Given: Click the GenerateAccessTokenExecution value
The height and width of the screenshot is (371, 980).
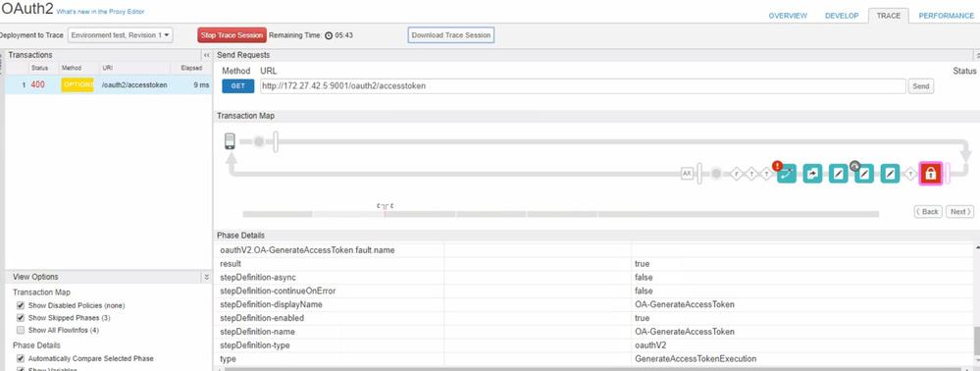Looking at the screenshot, I should click(x=696, y=359).
